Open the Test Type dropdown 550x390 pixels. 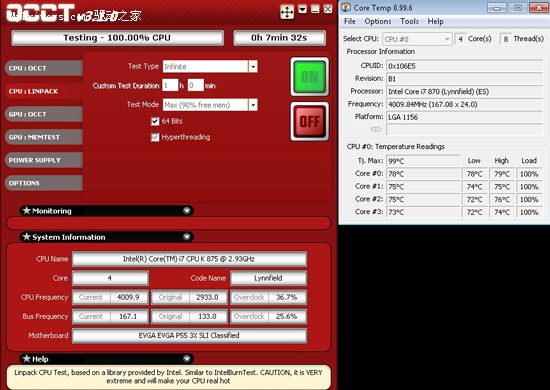coord(253,66)
